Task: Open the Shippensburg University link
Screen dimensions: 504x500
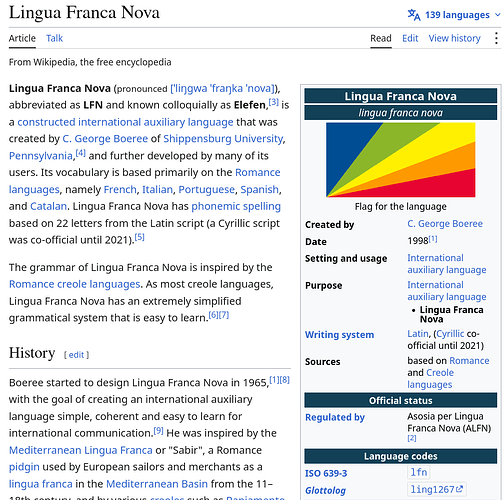Action: tap(223, 139)
